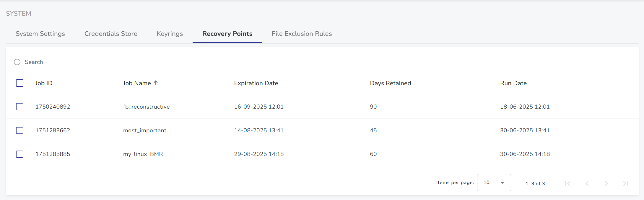Open the Keyrings tab

[x=170, y=34]
